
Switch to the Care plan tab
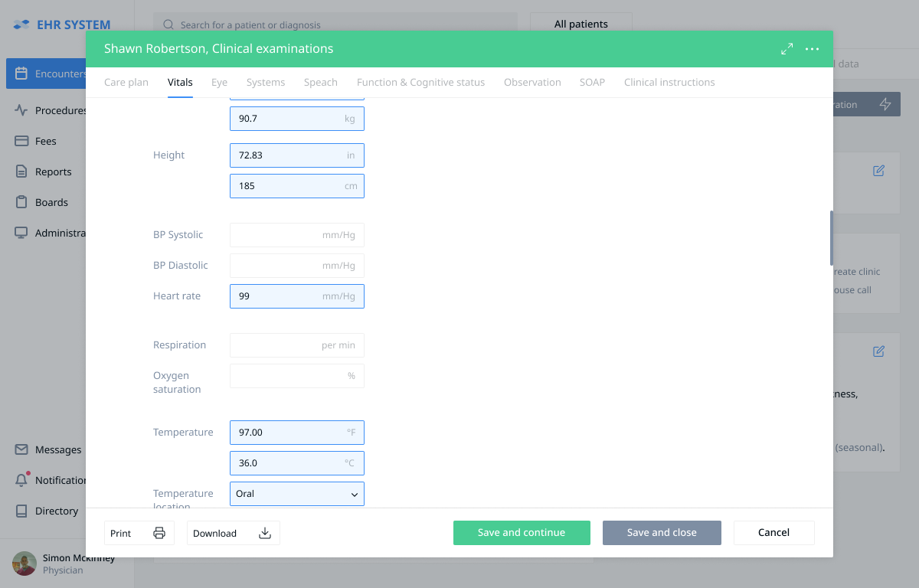click(x=126, y=82)
